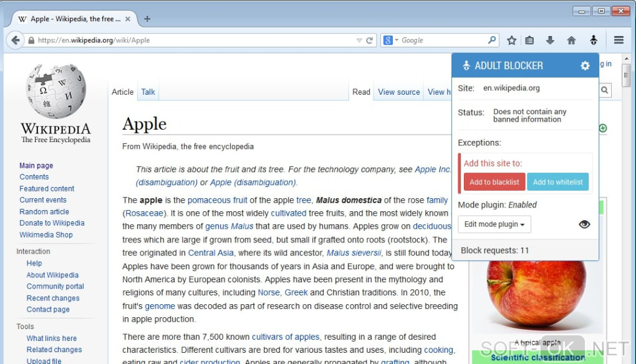Open the Main page sidebar link
The height and width of the screenshot is (364, 636).
pyautogui.click(x=36, y=165)
